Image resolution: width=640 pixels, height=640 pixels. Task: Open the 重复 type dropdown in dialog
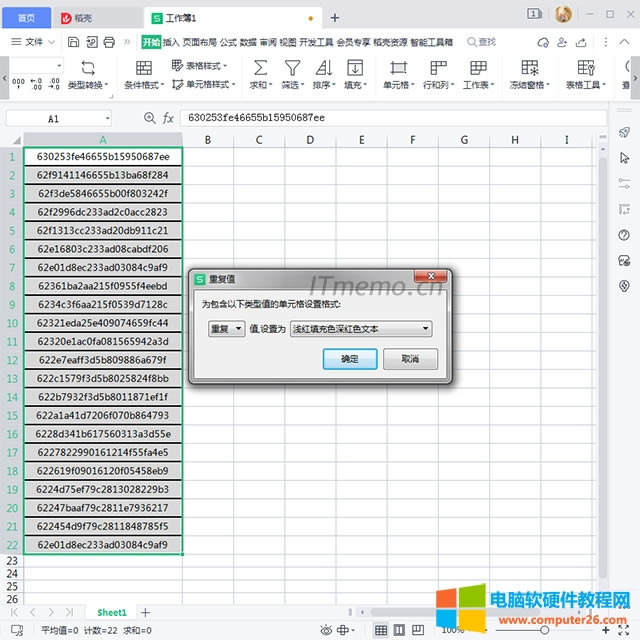(x=226, y=328)
